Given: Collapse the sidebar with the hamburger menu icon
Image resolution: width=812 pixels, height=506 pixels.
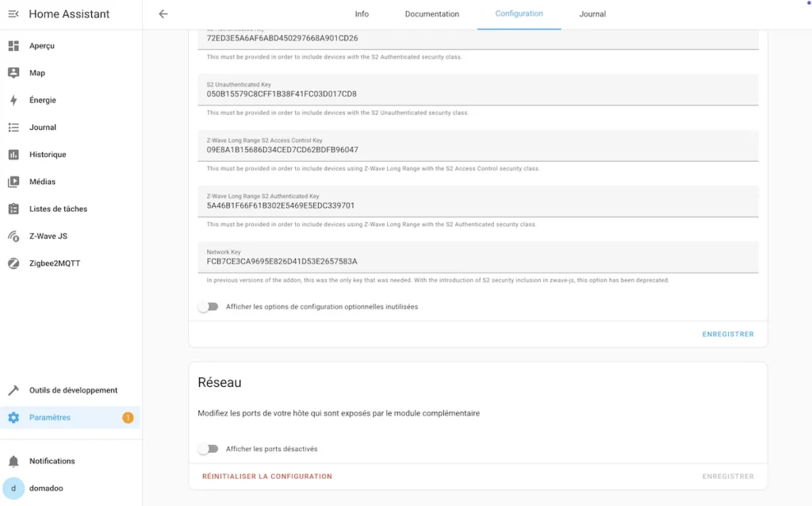Looking at the screenshot, I should 13,14.
